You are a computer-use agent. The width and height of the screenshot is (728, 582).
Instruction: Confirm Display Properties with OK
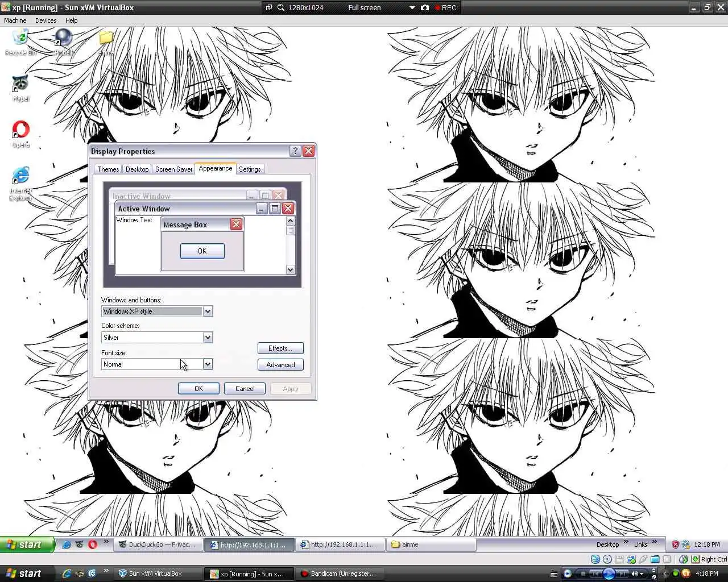tap(198, 388)
